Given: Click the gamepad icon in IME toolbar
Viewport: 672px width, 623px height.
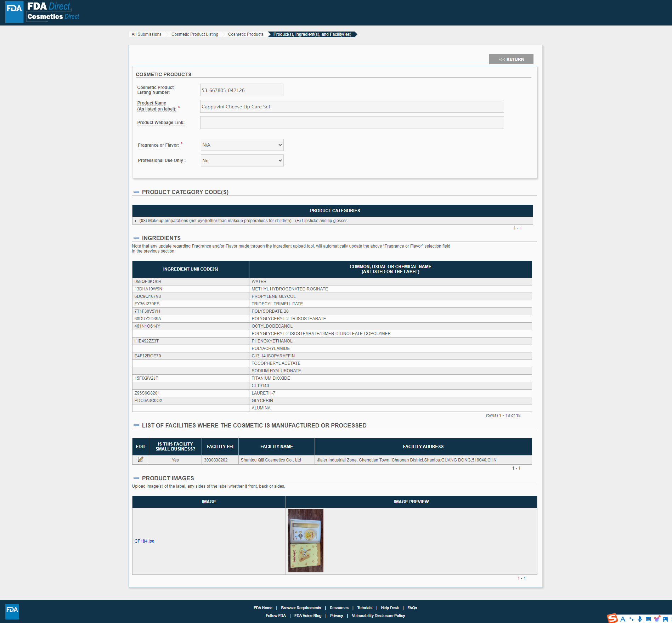Looking at the screenshot, I should click(665, 619).
